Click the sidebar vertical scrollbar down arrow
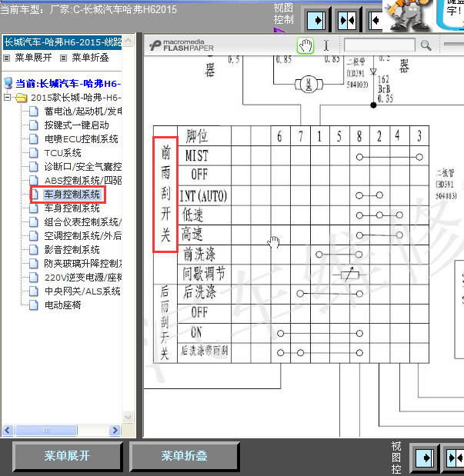464x476 pixels. (129, 417)
